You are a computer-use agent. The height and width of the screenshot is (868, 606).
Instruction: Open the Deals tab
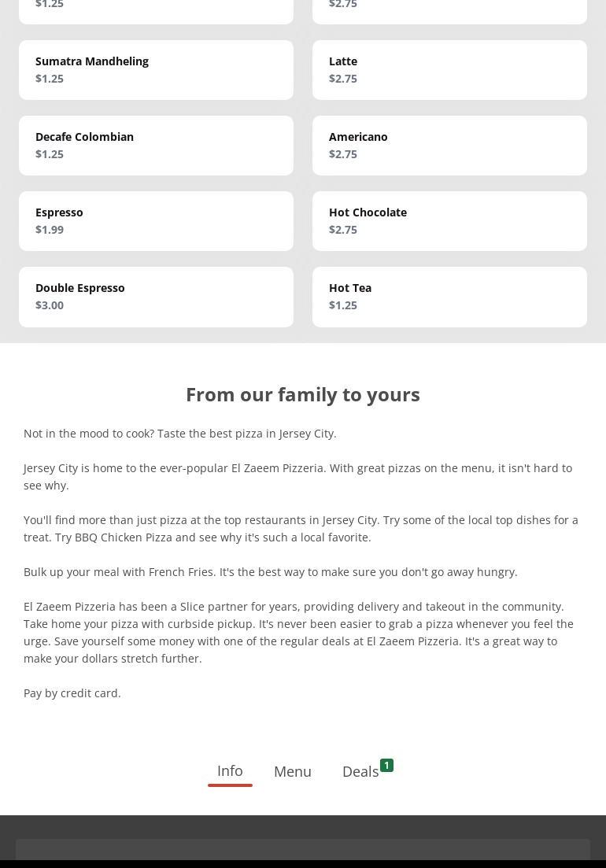360,771
